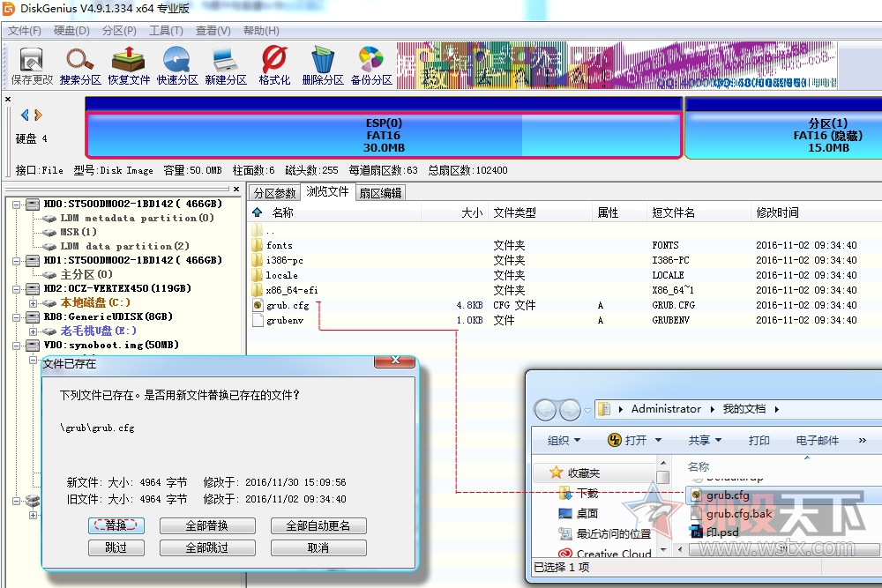Collapse the RD8:GenericUDISK tree node
882x588 pixels.
[x=17, y=317]
